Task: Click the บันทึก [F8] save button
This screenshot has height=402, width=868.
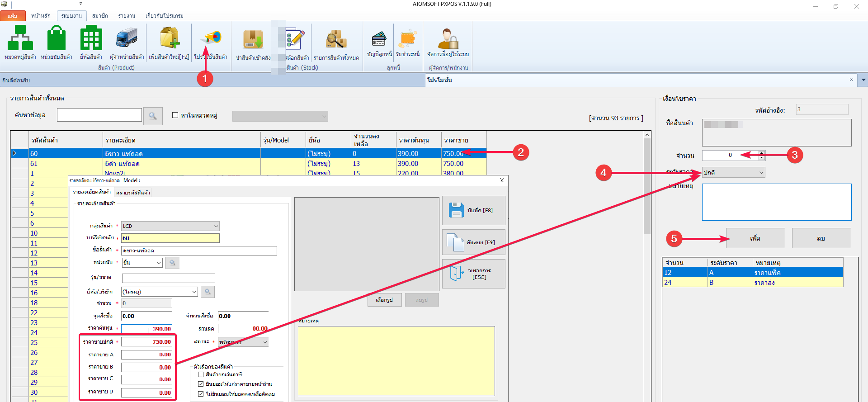Action: pyautogui.click(x=473, y=210)
